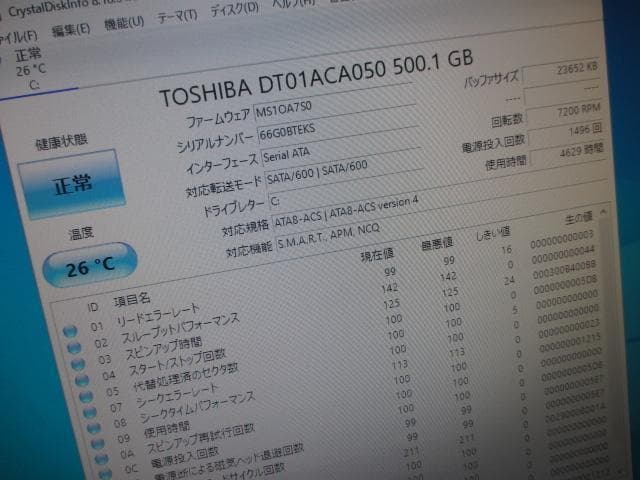Open the 編集(E) menu
Viewport: 640px width, 480px height.
[x=69, y=28]
